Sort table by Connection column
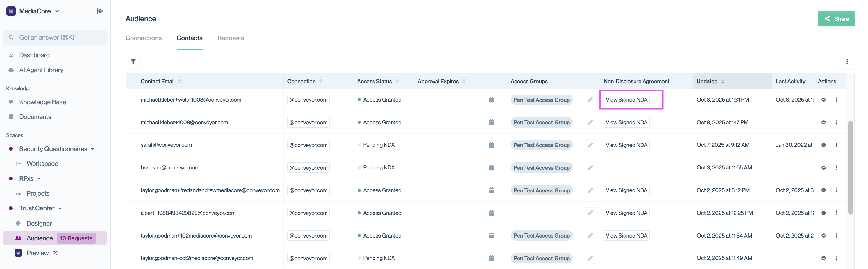868x269 pixels. pyautogui.click(x=320, y=81)
